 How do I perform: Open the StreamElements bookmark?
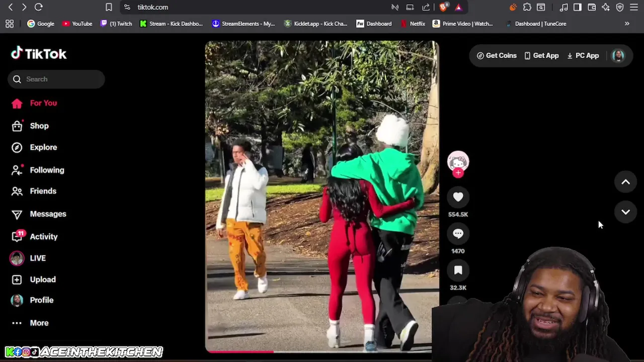(x=244, y=24)
